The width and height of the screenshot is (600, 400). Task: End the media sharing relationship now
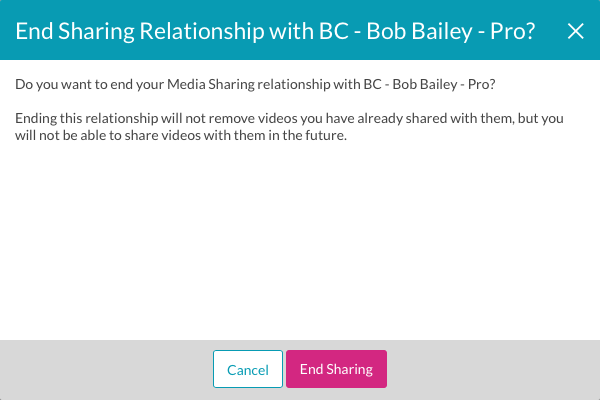click(x=336, y=369)
